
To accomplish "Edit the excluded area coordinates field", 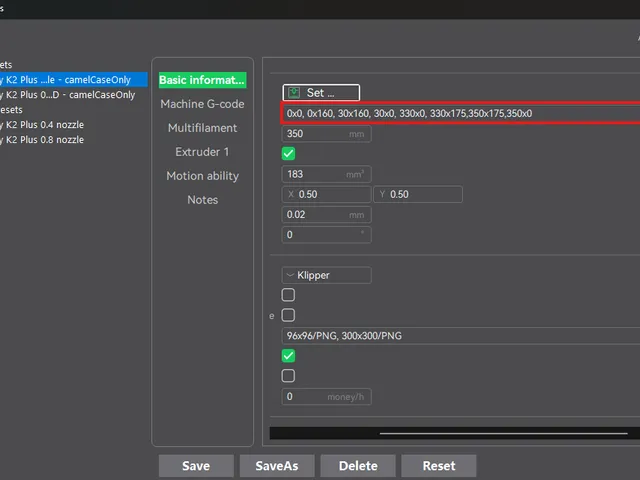I will tap(460, 113).
